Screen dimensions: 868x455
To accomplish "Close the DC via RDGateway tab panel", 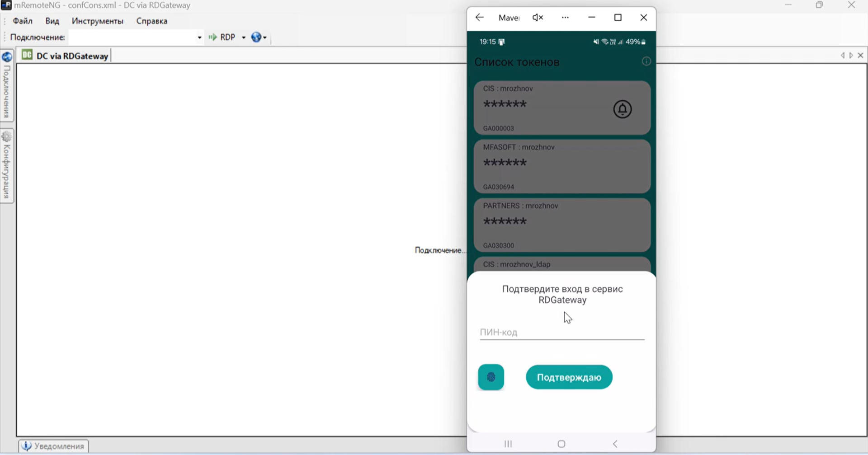I will point(860,55).
